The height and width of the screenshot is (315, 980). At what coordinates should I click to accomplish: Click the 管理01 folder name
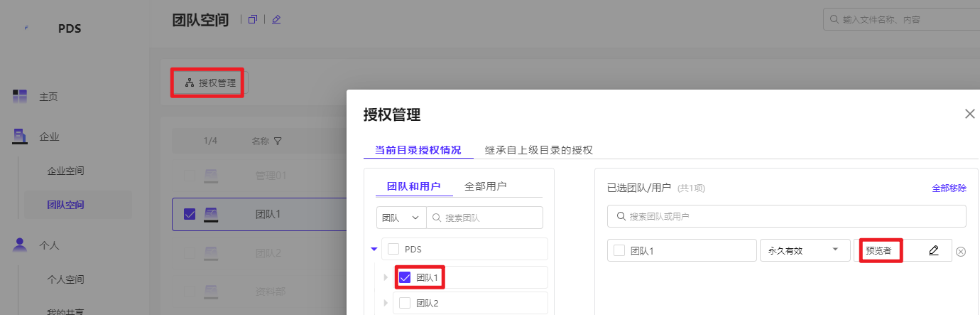(271, 175)
